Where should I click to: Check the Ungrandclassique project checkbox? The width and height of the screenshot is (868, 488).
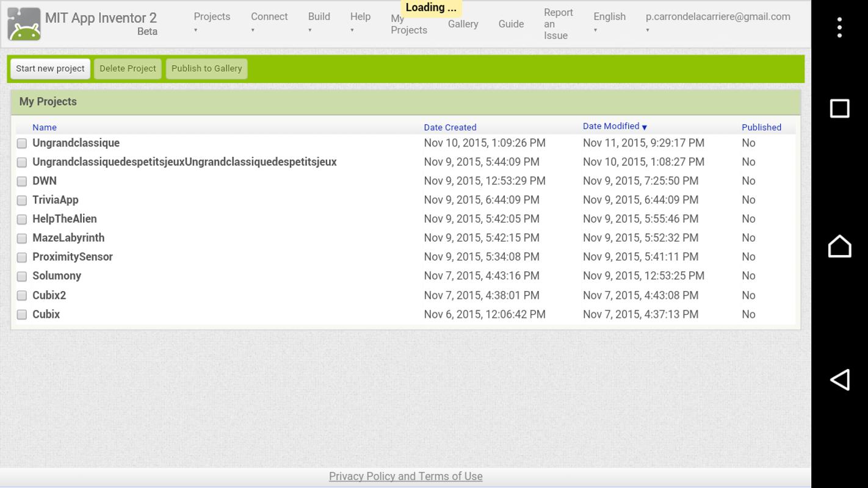[x=22, y=143]
